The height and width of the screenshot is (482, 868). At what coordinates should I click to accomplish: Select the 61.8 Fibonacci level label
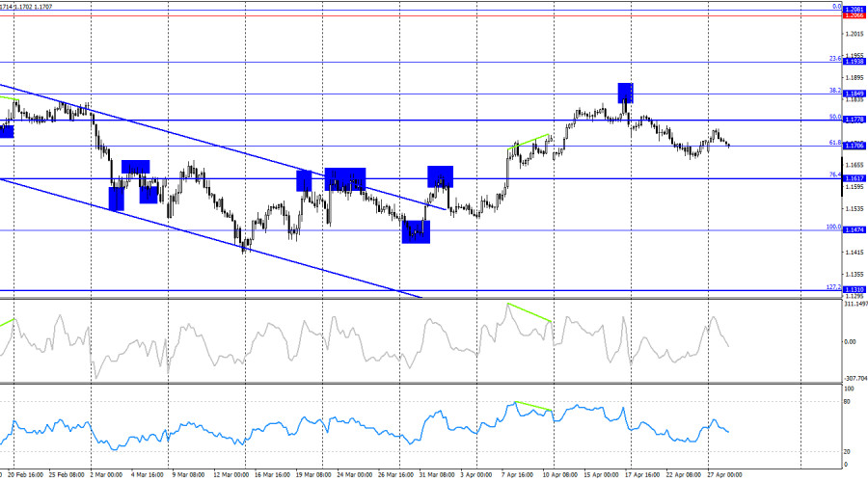[x=835, y=143]
